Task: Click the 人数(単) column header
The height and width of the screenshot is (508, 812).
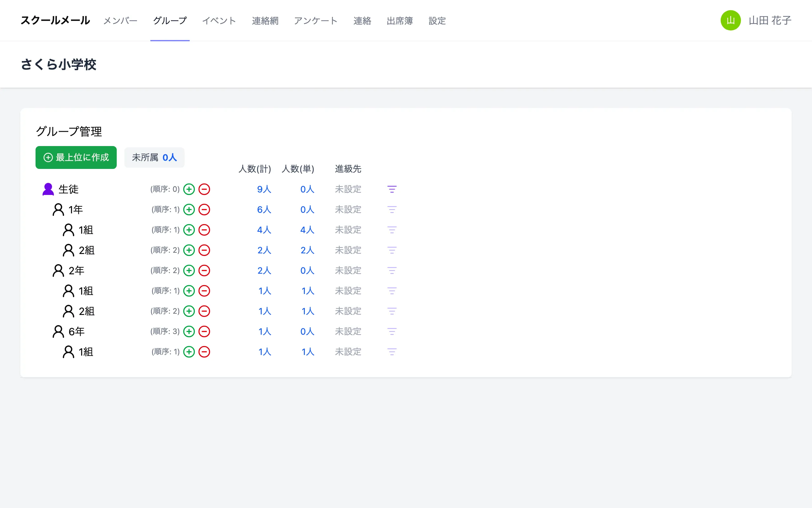Action: pyautogui.click(x=298, y=169)
